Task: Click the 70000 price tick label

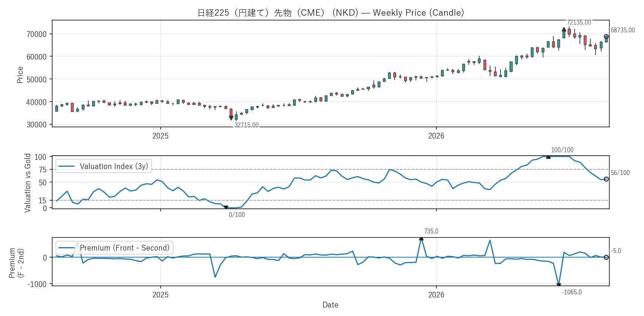Action: (x=37, y=34)
